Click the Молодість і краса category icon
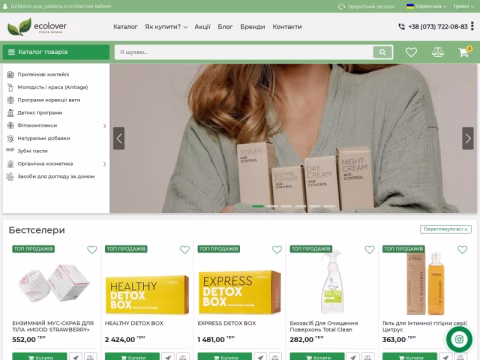Screen dimensions: 480x360 10,87
